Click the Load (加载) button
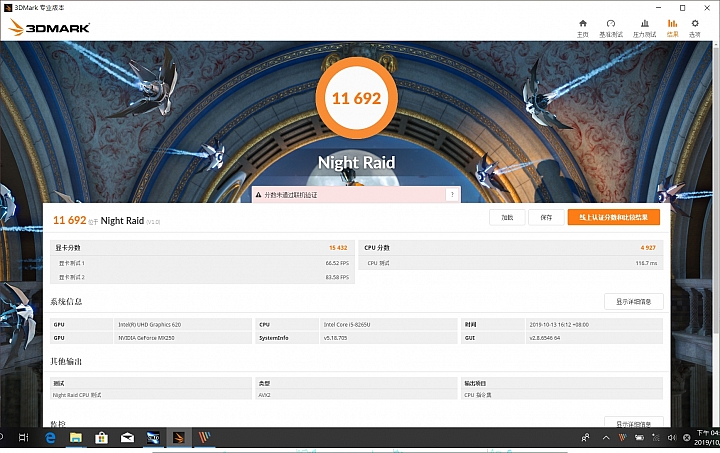Image resolution: width=720 pixels, height=453 pixels. [x=507, y=218]
